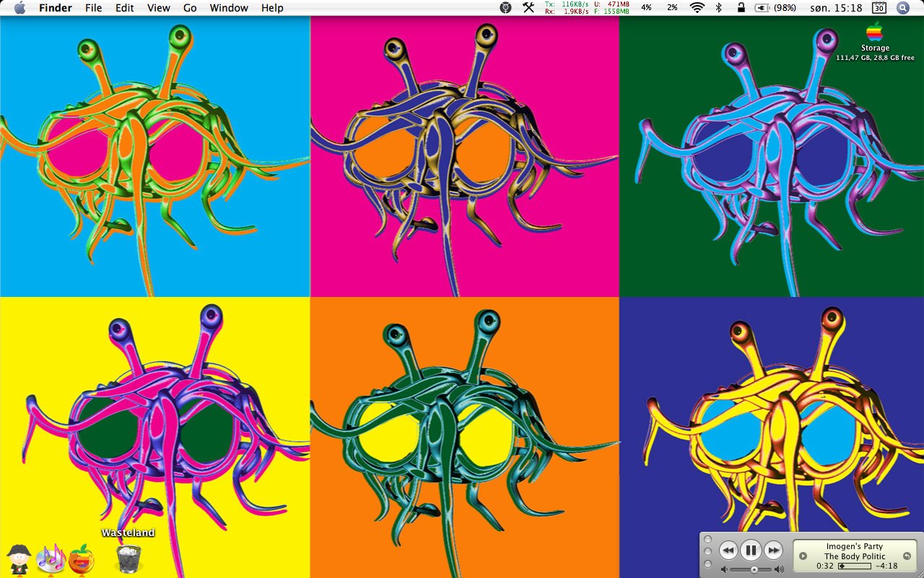
Task: Open the Finder menu
Action: [x=56, y=8]
